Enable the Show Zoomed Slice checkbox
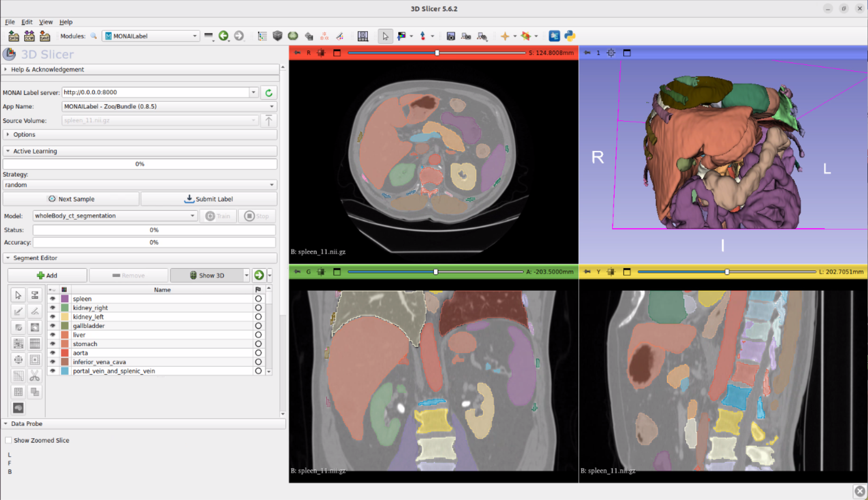Image resolution: width=868 pixels, height=500 pixels. click(x=8, y=440)
